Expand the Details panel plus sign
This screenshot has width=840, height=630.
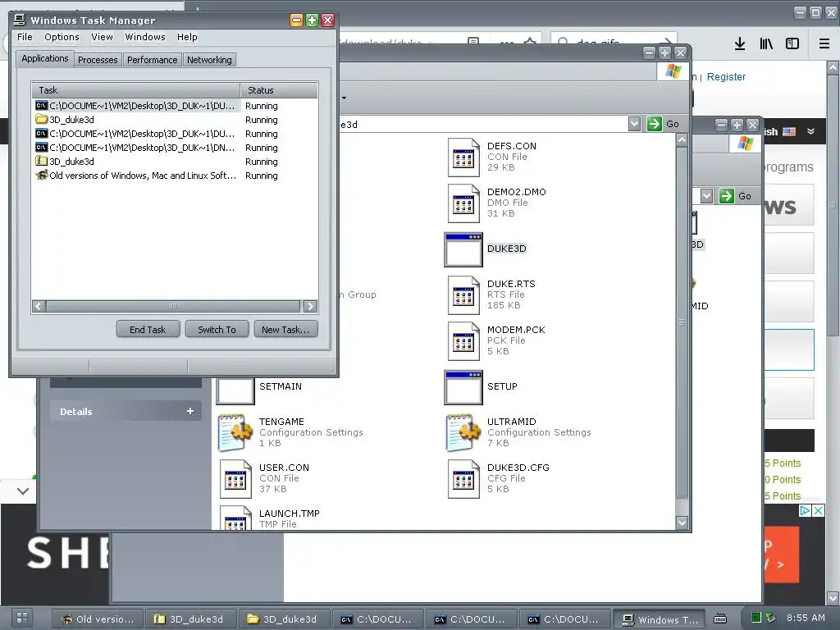click(190, 411)
